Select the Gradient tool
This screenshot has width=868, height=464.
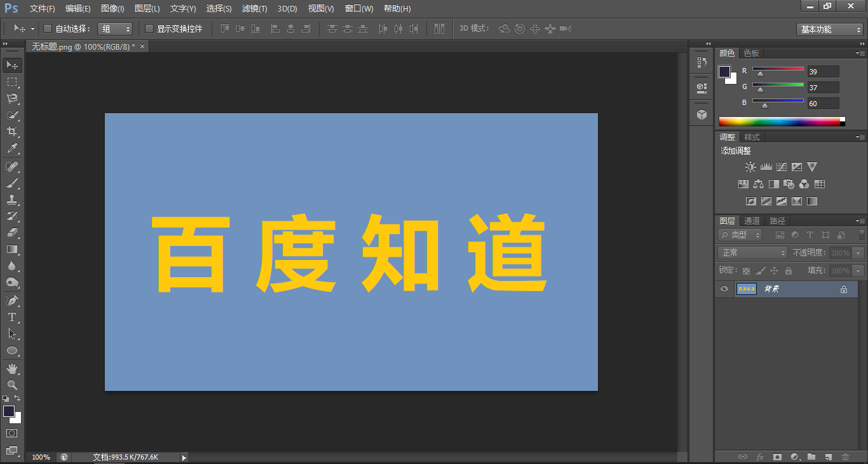(12, 249)
